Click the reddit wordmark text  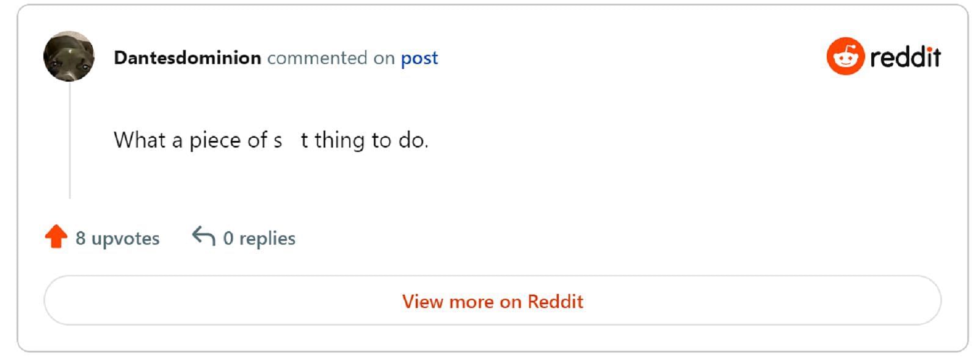pyautogui.click(x=906, y=57)
